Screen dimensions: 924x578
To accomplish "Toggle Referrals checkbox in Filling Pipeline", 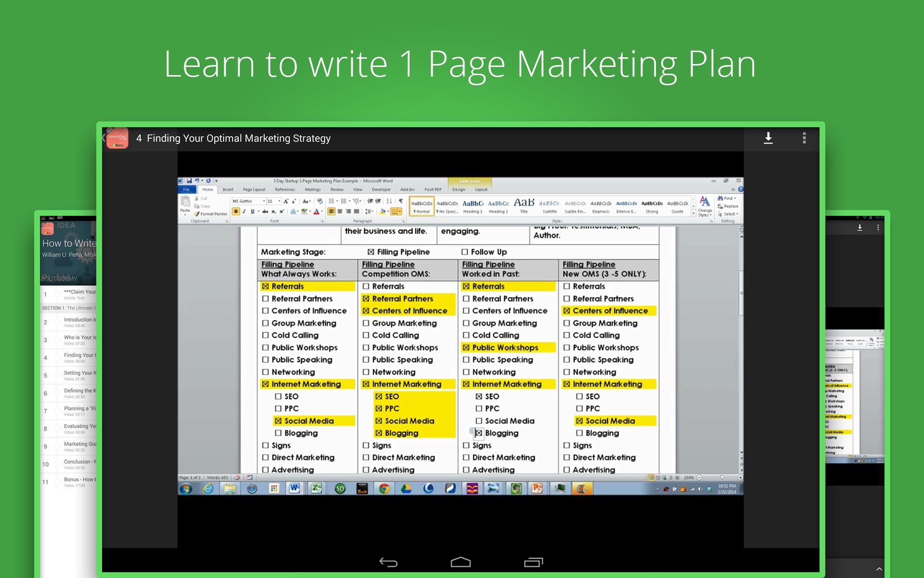I will [267, 285].
